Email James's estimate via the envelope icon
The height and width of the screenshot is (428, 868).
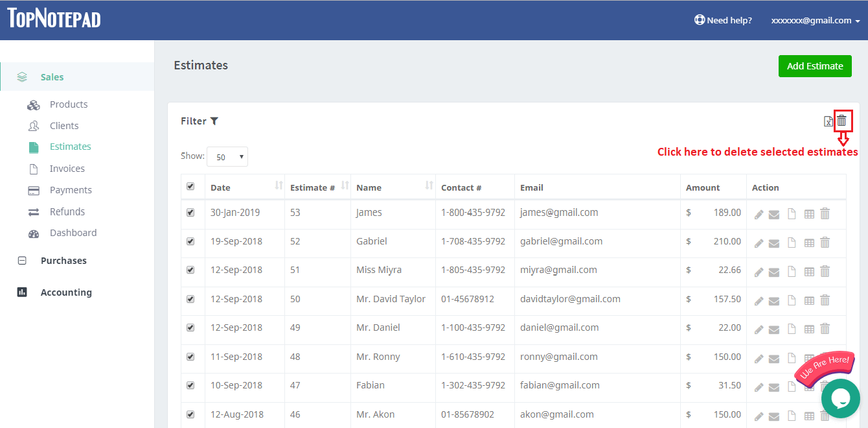point(774,215)
